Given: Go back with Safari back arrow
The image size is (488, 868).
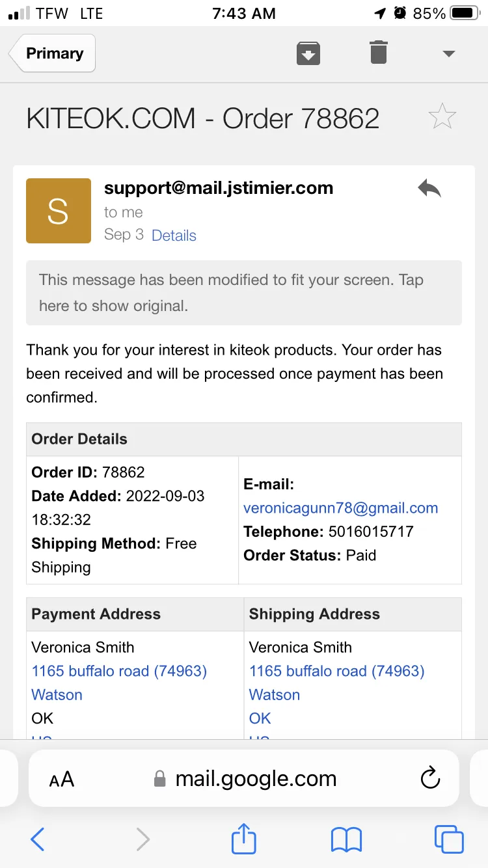Looking at the screenshot, I should (x=38, y=839).
